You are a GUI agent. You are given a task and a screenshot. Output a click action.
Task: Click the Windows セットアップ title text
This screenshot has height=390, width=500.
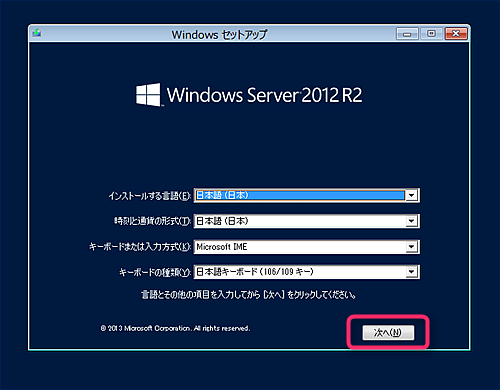219,34
